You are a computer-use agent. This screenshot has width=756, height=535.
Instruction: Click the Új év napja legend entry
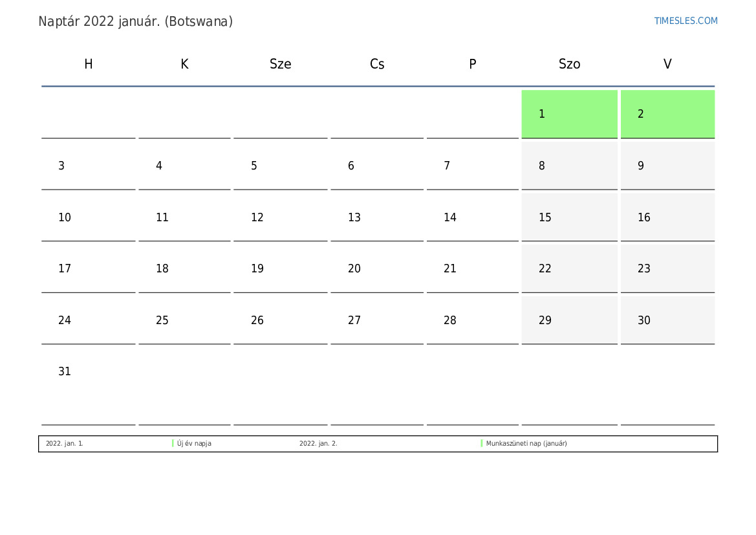tap(194, 444)
